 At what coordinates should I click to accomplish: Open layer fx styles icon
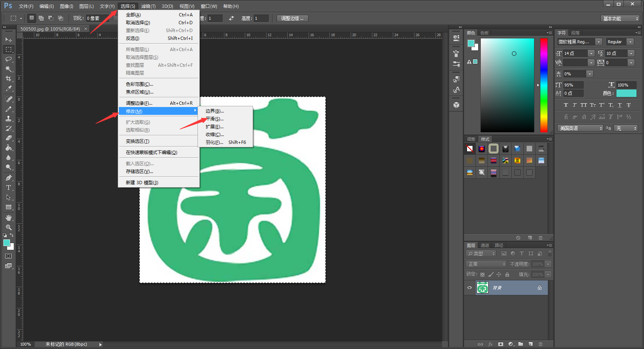(x=490, y=344)
